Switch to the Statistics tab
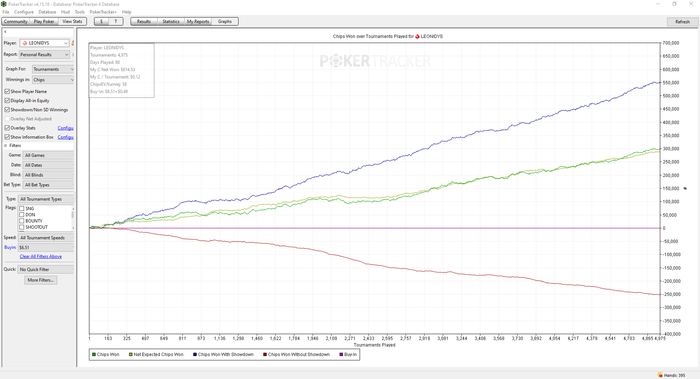This screenshot has width=700, height=379. (x=171, y=21)
